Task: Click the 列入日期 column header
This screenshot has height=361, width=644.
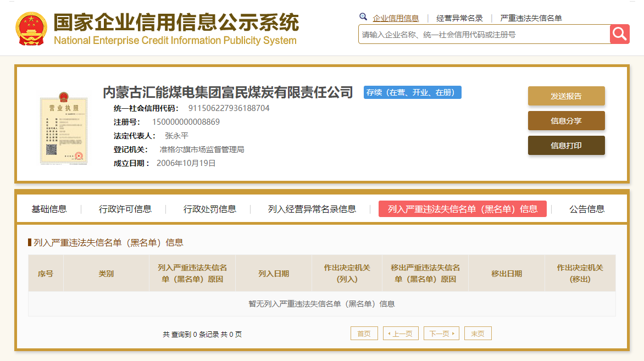Action: tap(274, 274)
